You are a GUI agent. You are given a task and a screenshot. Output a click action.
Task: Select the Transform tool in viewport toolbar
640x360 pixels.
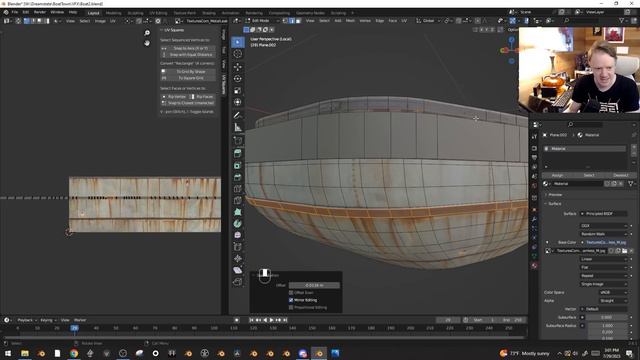pyautogui.click(x=238, y=102)
